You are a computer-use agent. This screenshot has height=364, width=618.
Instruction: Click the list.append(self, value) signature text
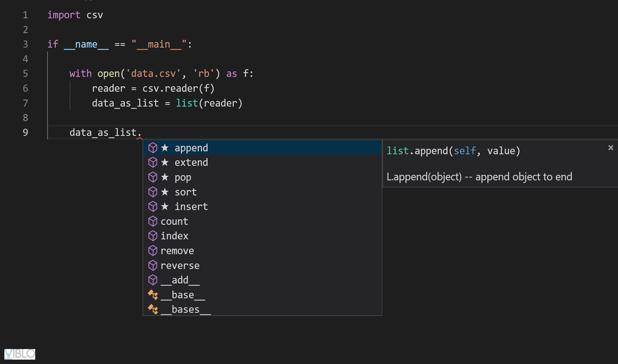[x=453, y=151]
